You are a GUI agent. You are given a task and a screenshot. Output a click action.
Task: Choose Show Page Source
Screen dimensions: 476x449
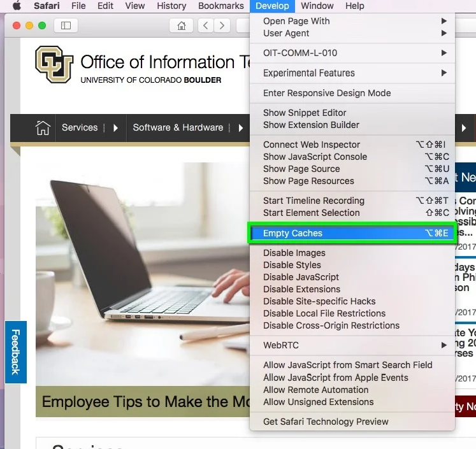point(352,169)
